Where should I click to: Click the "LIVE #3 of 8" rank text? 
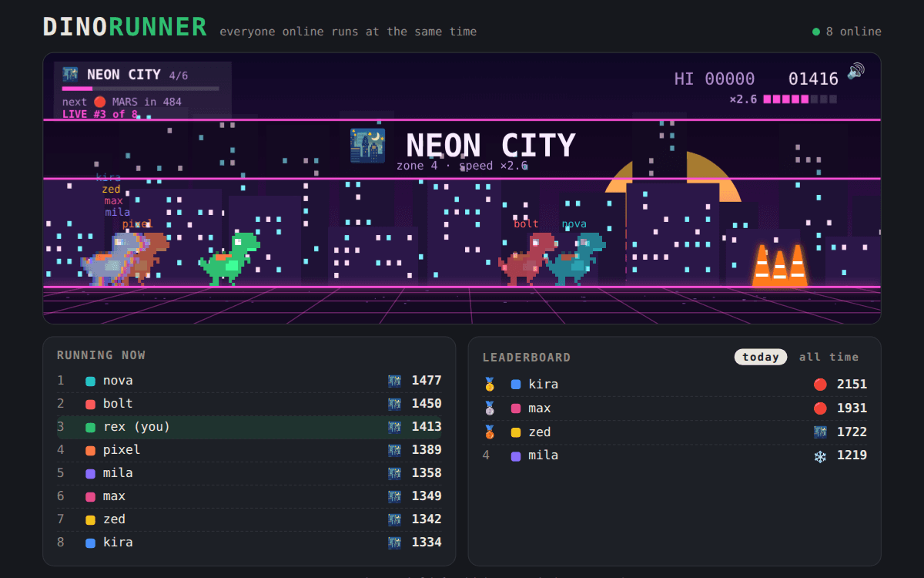point(100,115)
